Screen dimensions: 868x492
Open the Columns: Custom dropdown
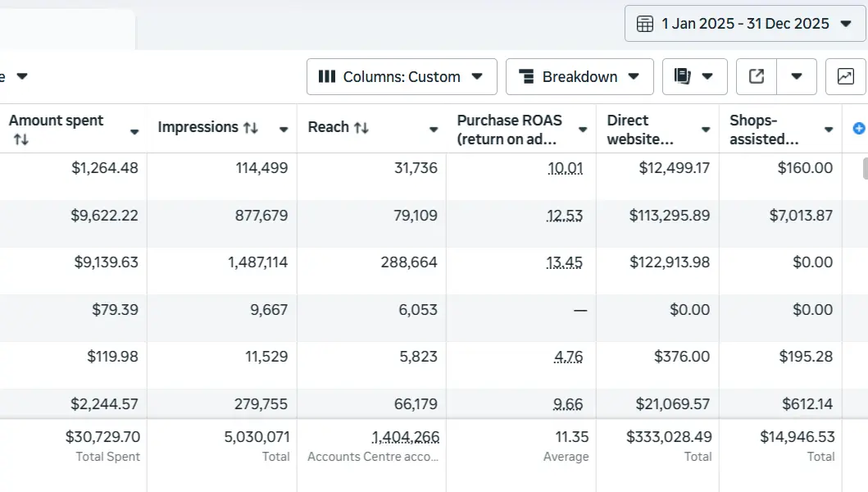point(402,76)
